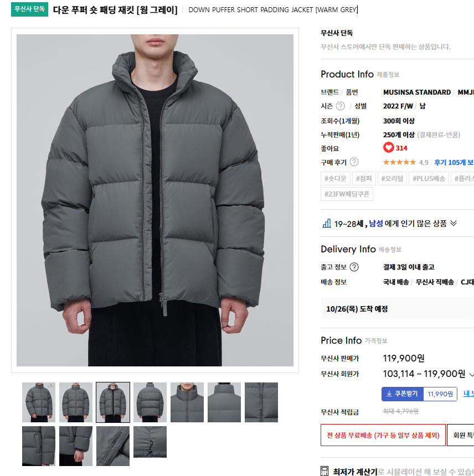Open the purchase review help icon
This screenshot has height=476, width=474.
point(354,162)
